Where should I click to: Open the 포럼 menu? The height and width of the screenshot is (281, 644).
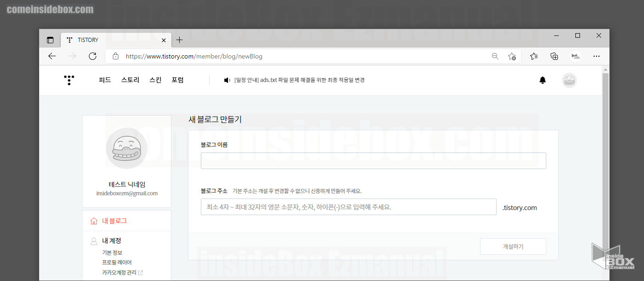tap(178, 80)
